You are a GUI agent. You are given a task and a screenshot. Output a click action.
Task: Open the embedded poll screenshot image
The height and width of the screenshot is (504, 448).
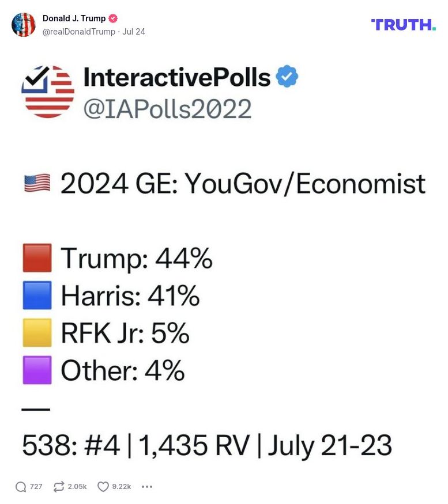[224, 259]
